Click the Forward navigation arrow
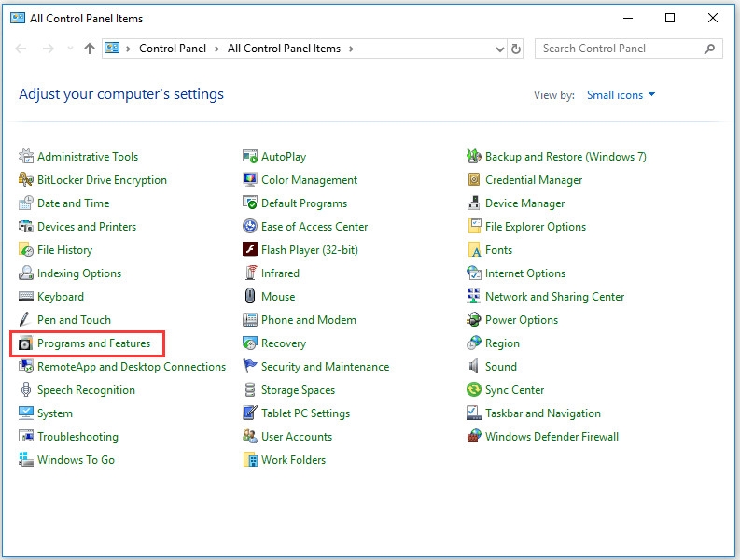This screenshot has width=740, height=560. point(48,49)
